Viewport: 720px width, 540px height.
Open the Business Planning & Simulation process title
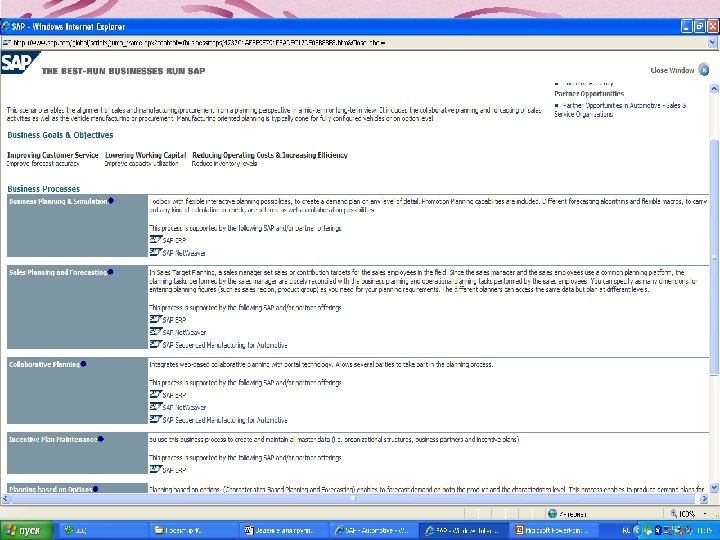58,201
